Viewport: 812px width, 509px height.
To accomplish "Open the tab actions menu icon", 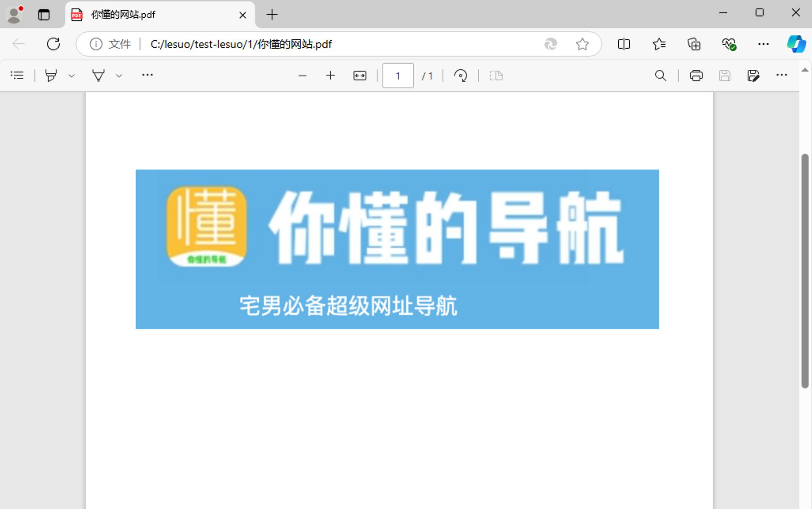I will pos(44,15).
